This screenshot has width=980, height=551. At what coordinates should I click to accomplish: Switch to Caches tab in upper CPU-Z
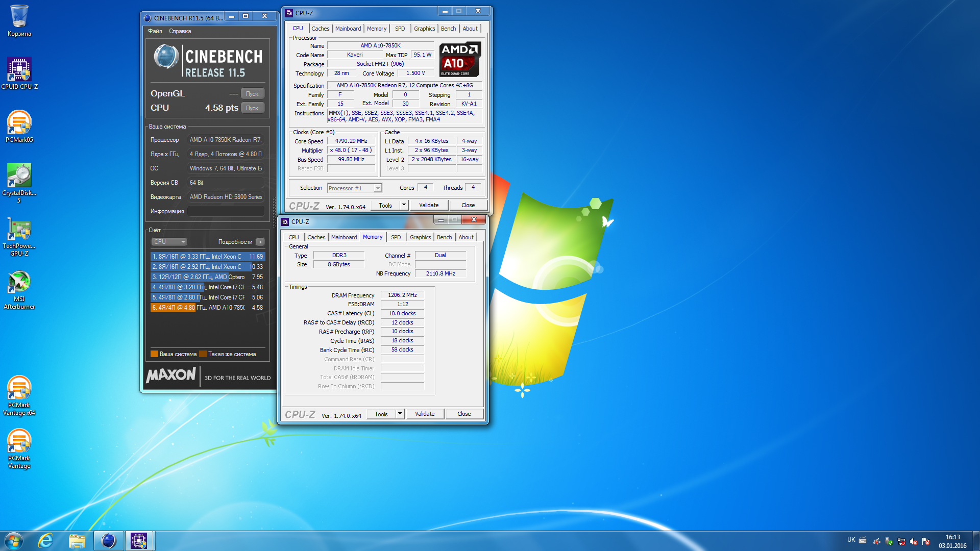coord(320,29)
